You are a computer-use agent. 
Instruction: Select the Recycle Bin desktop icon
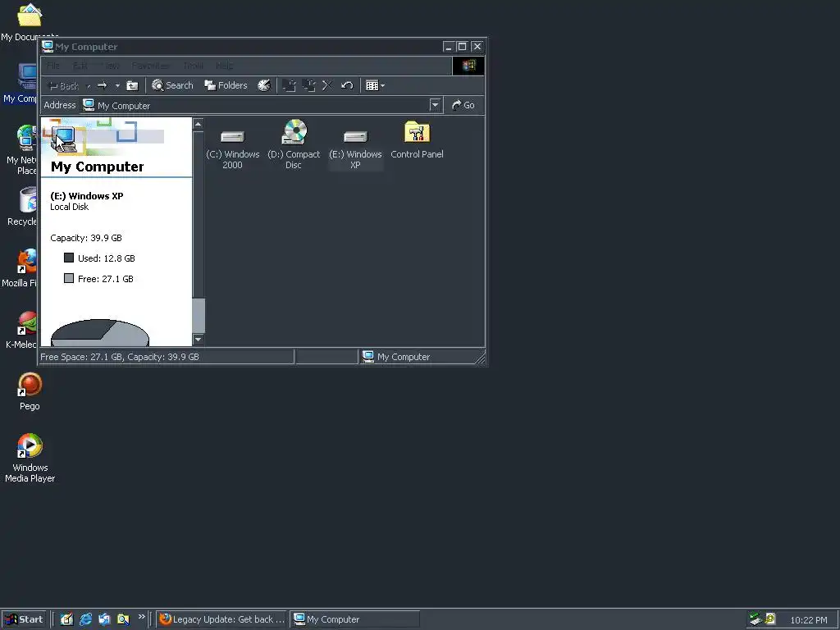(x=24, y=207)
